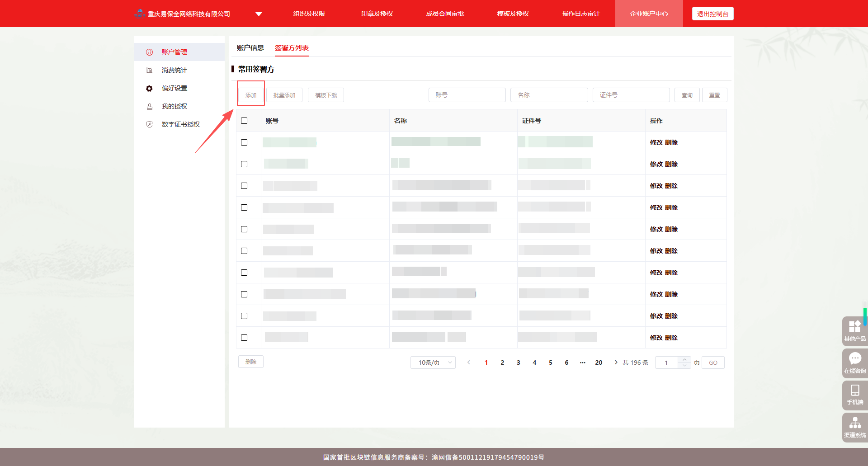Open the 10条/页 page size dropdown
The height and width of the screenshot is (466, 868).
coord(433,362)
